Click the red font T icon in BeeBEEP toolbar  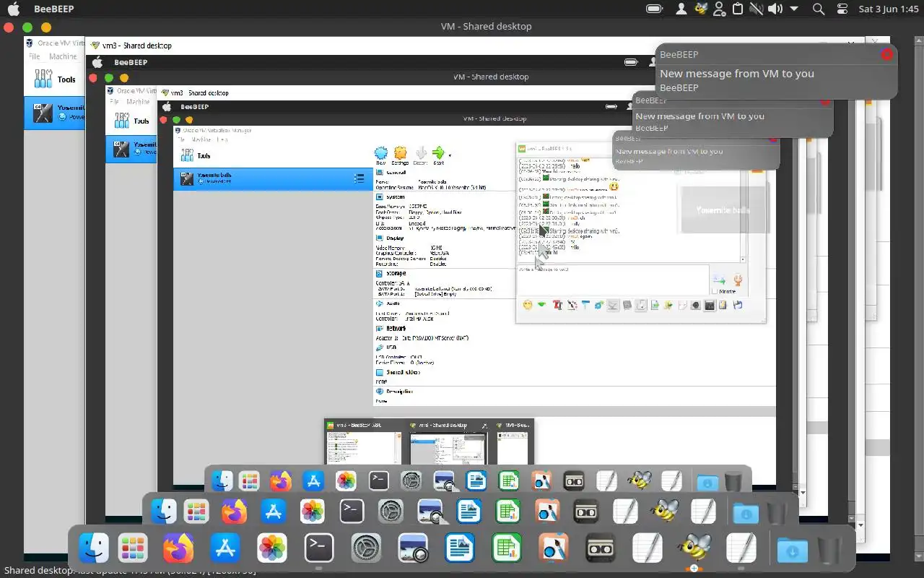coord(557,305)
